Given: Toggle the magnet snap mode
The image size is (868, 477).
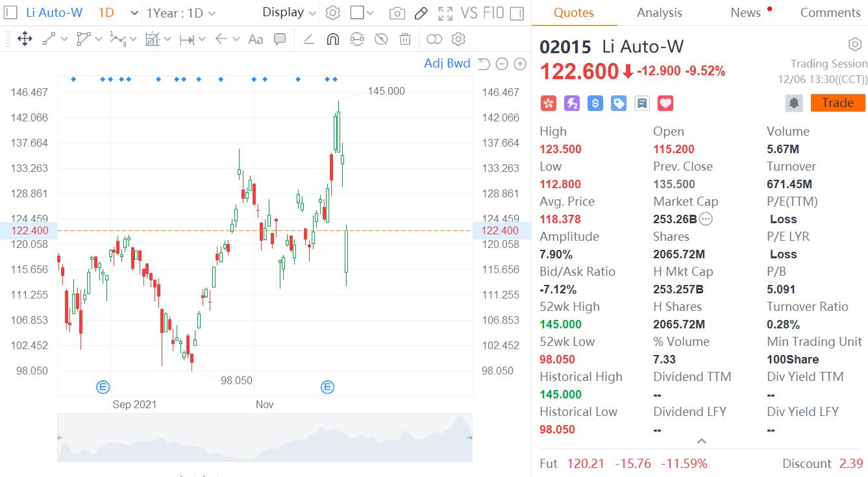Looking at the screenshot, I should [332, 40].
